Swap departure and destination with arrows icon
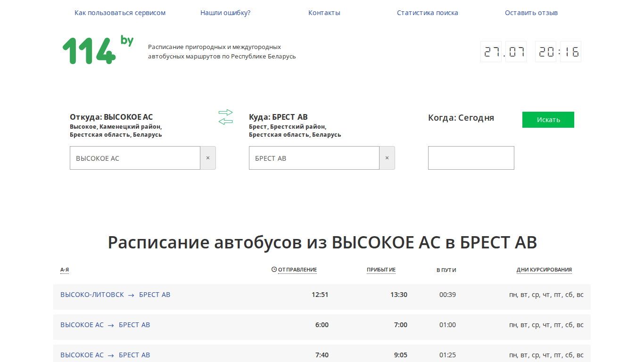Image resolution: width=644 pixels, height=362 pixels. tap(226, 117)
